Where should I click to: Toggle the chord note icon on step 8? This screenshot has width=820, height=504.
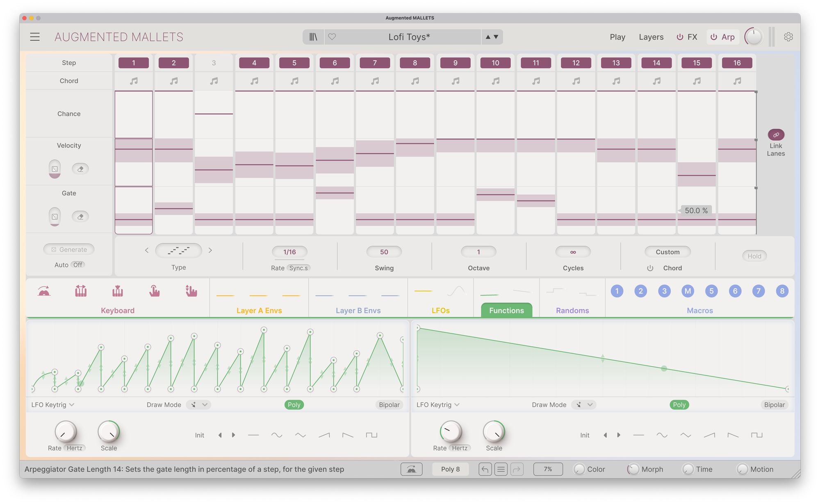(x=415, y=81)
